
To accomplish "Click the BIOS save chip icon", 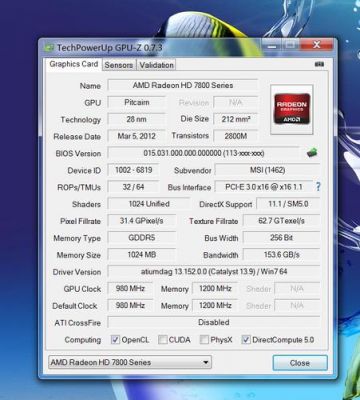I will (x=312, y=153).
